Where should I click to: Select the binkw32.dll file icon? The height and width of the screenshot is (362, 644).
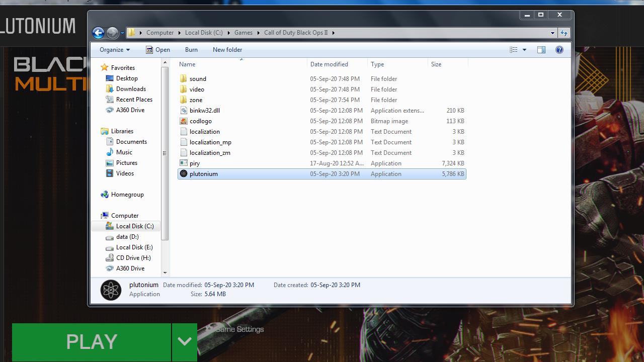tap(184, 111)
